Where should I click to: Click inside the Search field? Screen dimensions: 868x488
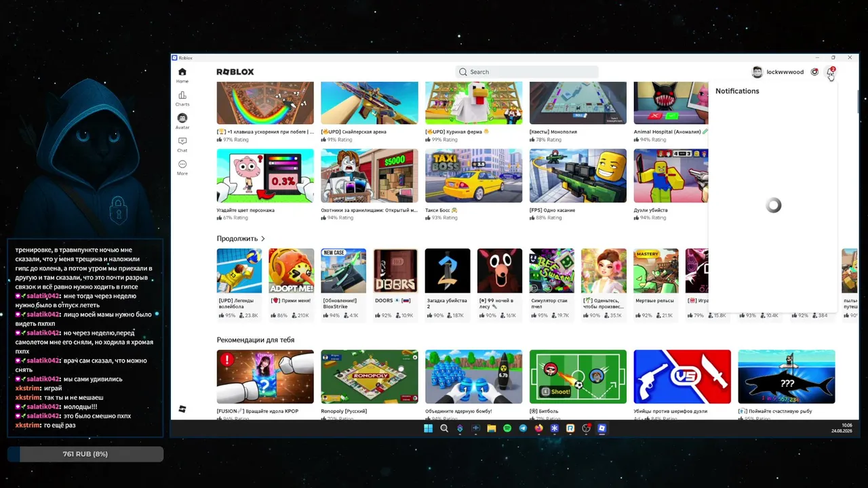click(527, 72)
